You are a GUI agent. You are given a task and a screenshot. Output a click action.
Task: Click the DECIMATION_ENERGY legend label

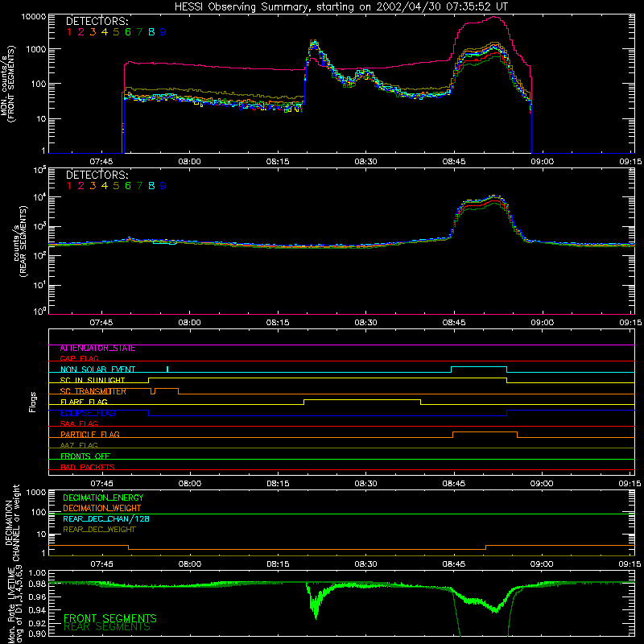click(x=103, y=497)
